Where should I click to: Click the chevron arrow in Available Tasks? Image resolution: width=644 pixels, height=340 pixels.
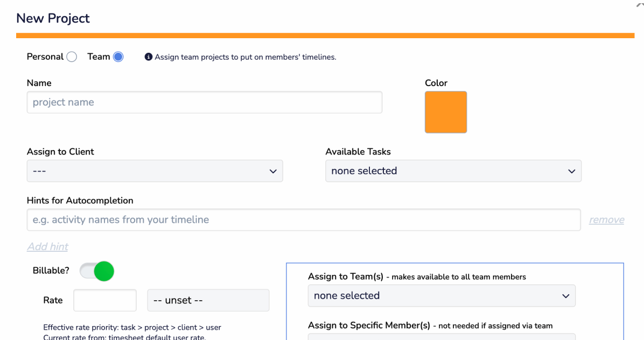point(571,171)
